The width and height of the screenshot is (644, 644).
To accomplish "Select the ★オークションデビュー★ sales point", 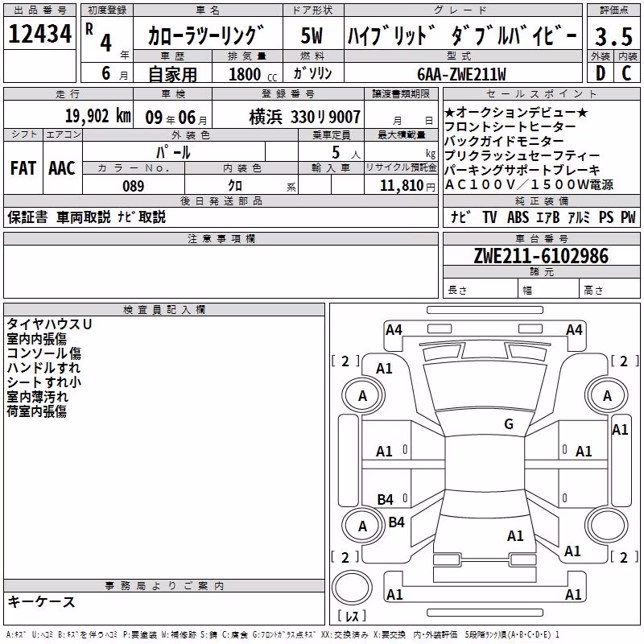I will point(516,112).
